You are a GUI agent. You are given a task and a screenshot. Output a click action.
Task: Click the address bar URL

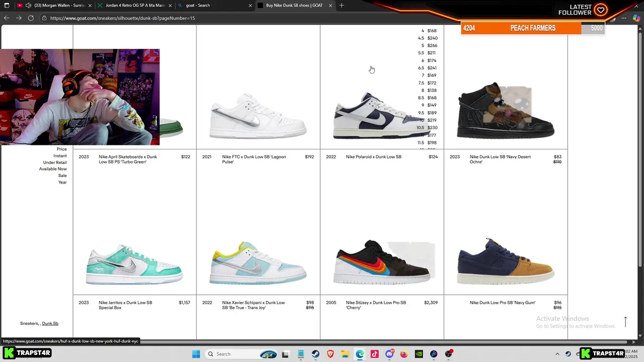[122, 18]
